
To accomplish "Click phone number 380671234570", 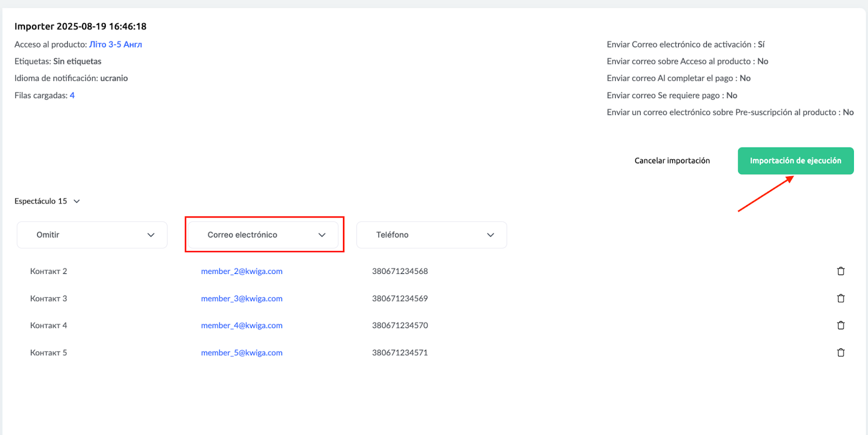I will coord(400,325).
